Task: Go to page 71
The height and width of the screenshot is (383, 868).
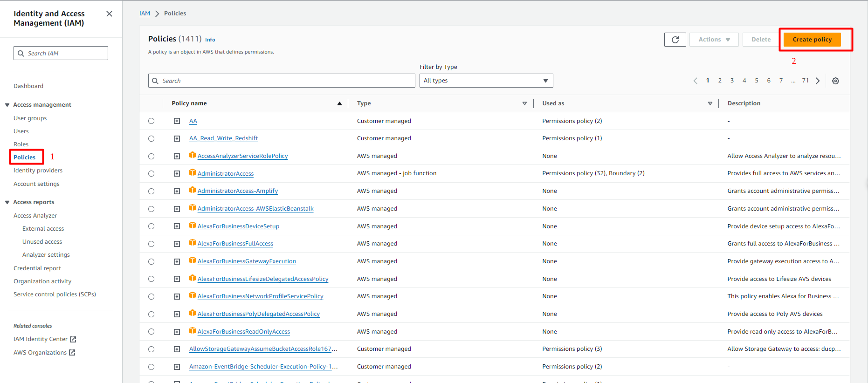Action: tap(805, 81)
